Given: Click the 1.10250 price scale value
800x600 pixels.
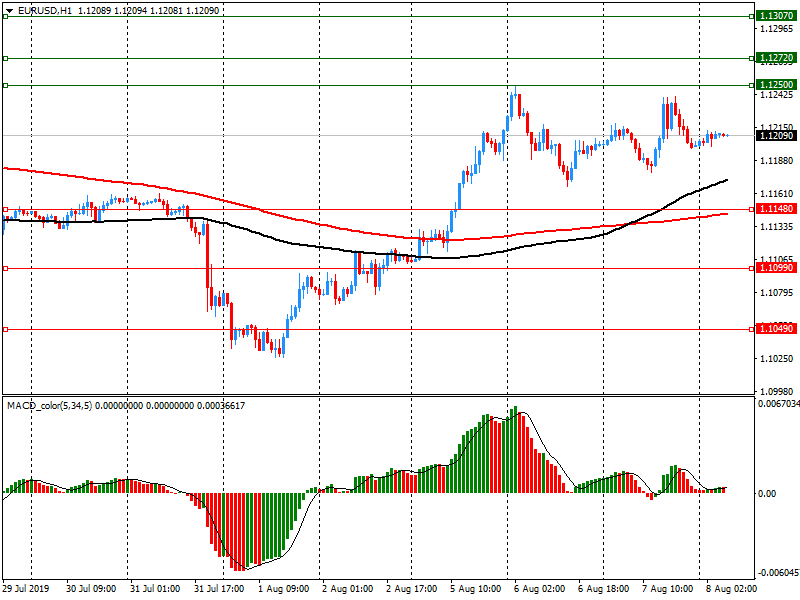Looking at the screenshot, I should [x=777, y=359].
